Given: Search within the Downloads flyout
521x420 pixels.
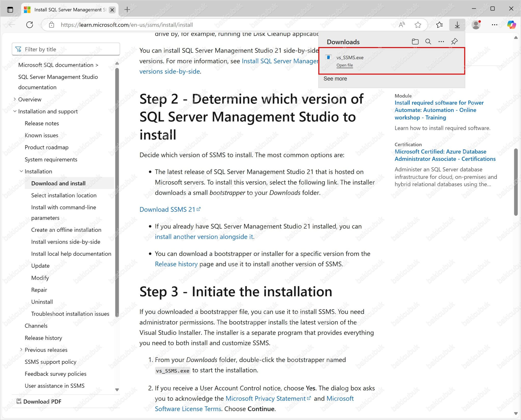Looking at the screenshot, I should (428, 41).
